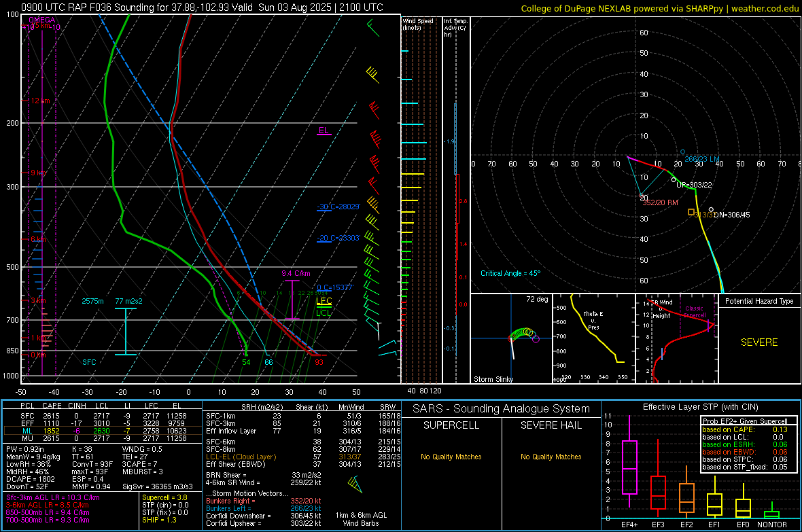
Task: Click the white UP=303/22 circle marker
Action: pyautogui.click(x=674, y=179)
